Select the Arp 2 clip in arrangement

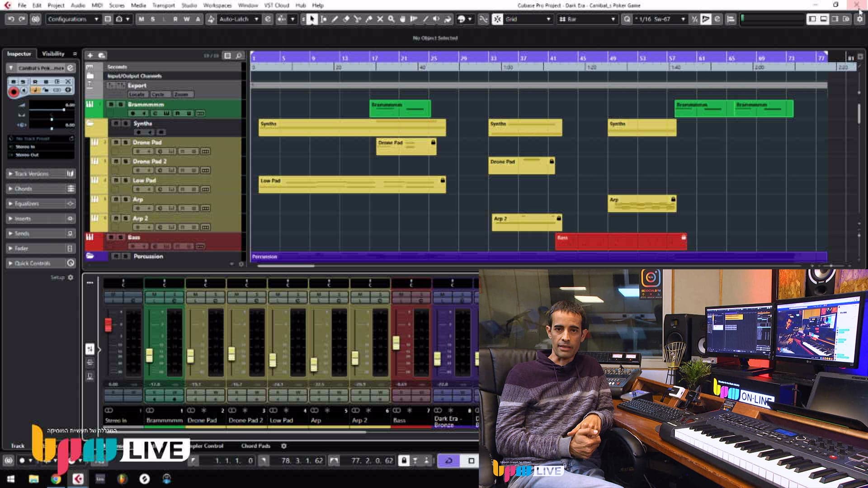coord(527,222)
